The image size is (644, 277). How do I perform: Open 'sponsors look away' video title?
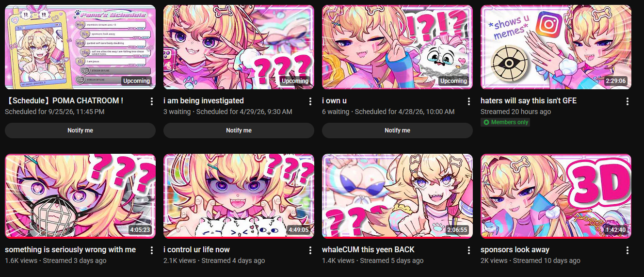click(515, 250)
